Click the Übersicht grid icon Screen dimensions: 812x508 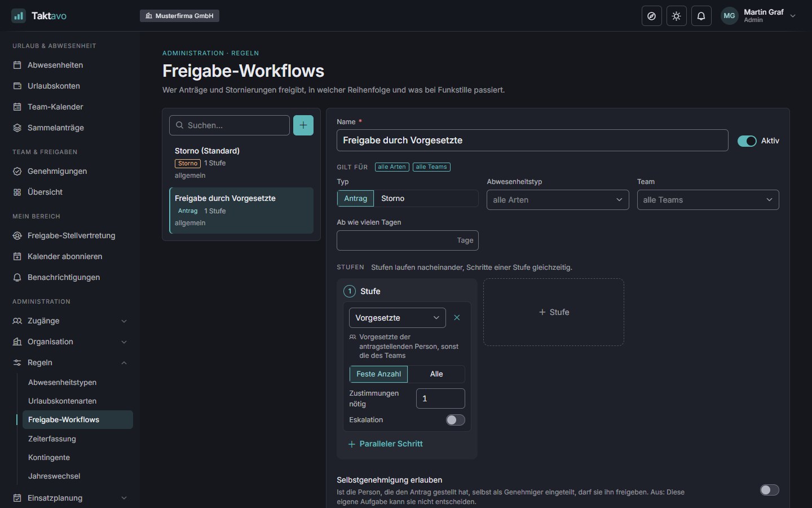click(x=17, y=192)
